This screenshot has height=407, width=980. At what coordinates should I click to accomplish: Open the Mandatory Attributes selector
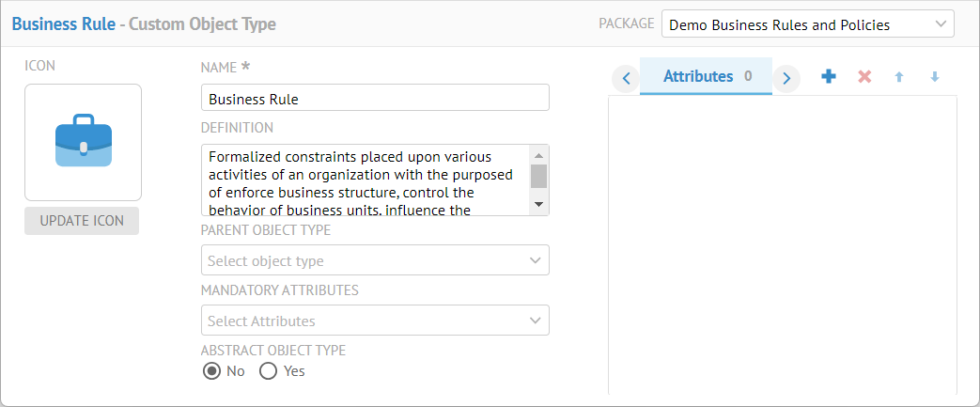(375, 321)
